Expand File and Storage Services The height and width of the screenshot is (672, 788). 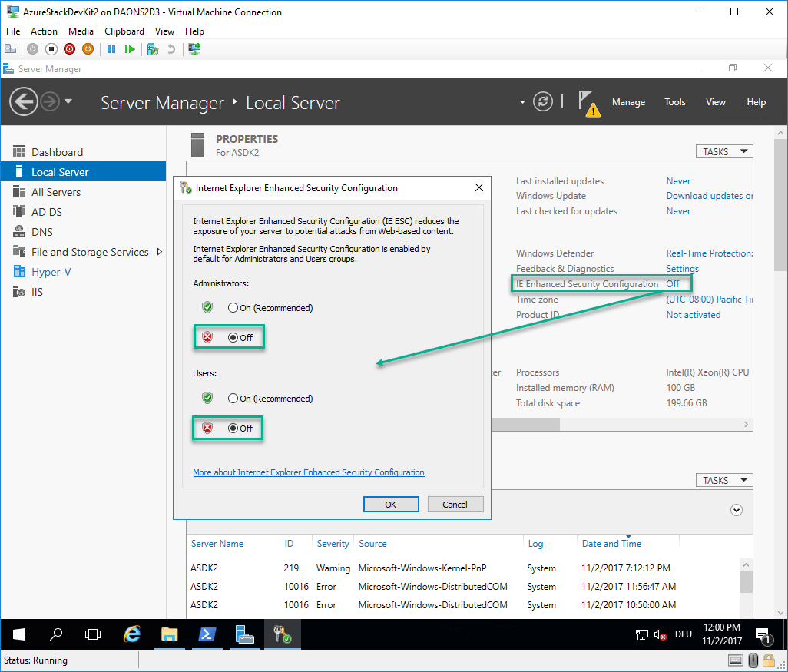pyautogui.click(x=160, y=252)
